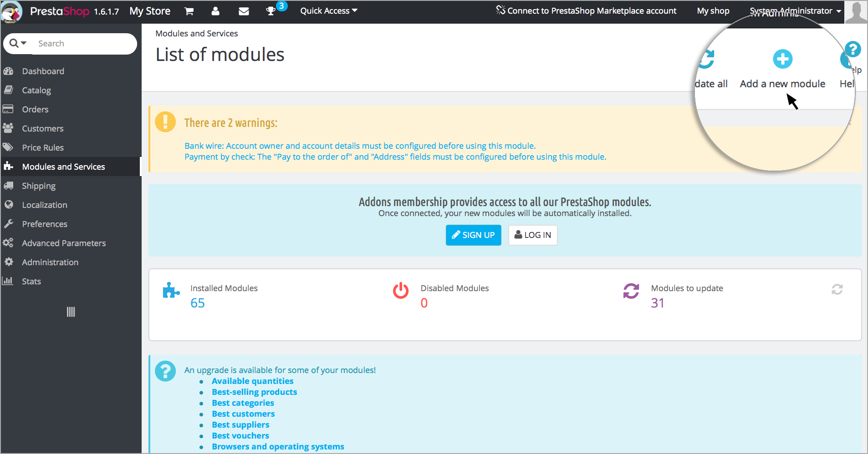Click the user avatar picture
The width and height of the screenshot is (868, 454).
tap(856, 12)
